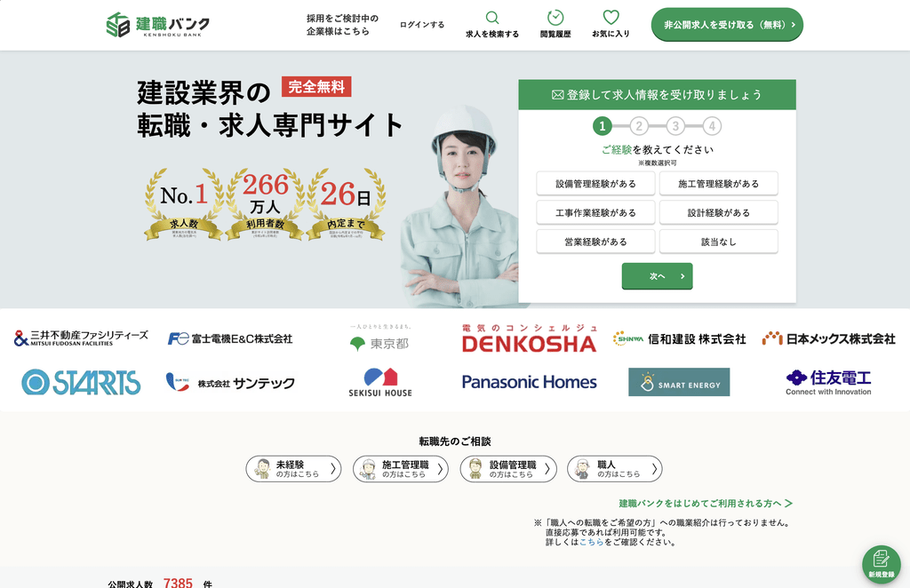Click the No.1 求人数 laurel badge
910x588 pixels.
[x=184, y=204]
